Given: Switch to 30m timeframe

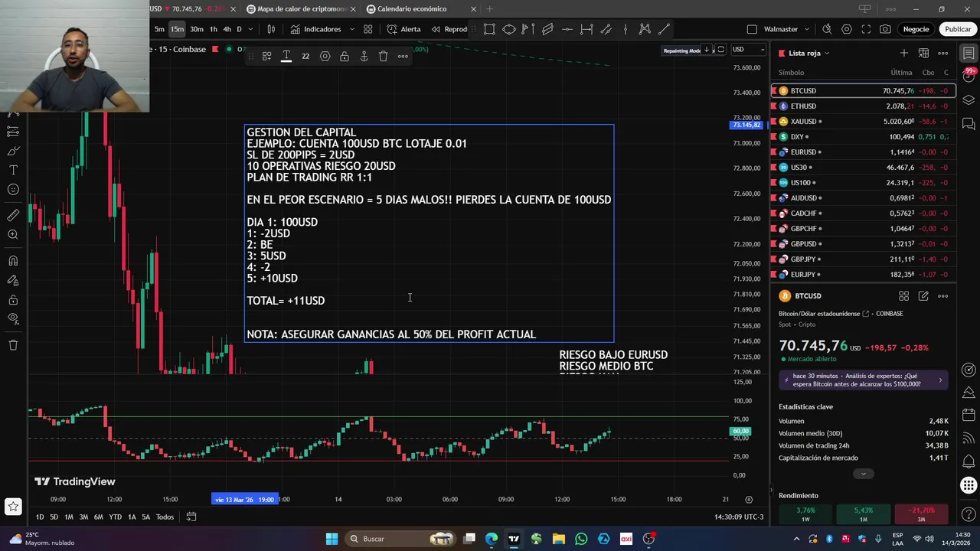Looking at the screenshot, I should click(x=197, y=29).
